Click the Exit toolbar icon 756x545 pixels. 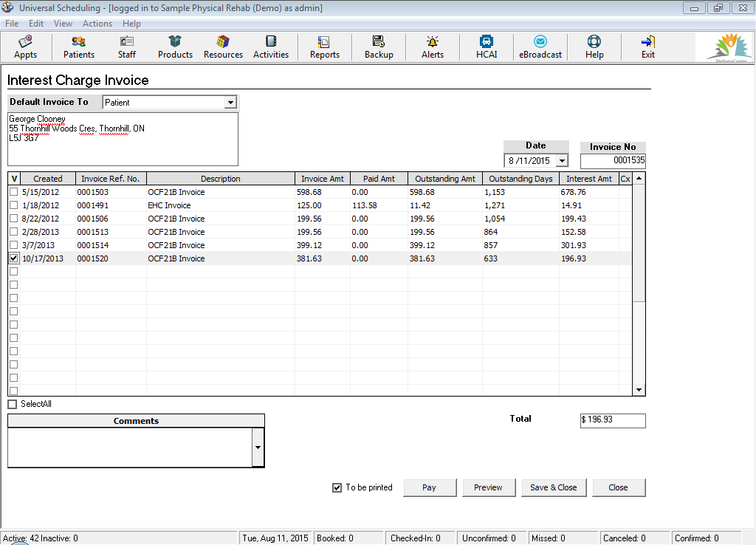(x=648, y=47)
